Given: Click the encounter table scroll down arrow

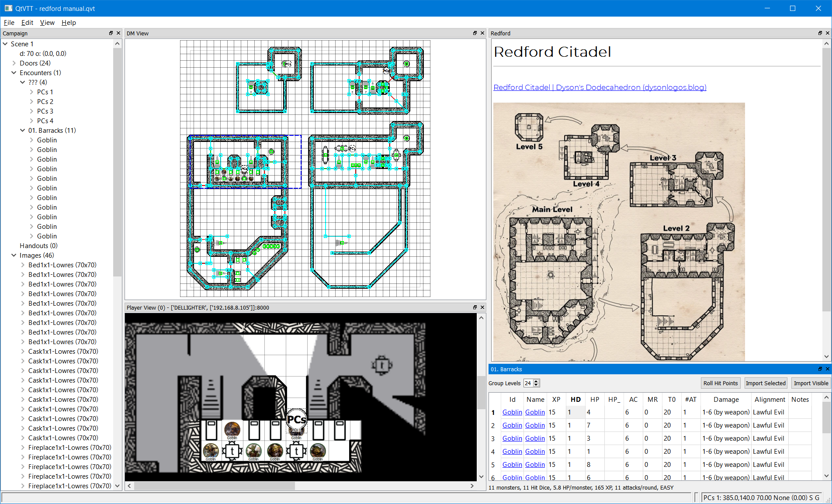Looking at the screenshot, I should [x=826, y=476].
